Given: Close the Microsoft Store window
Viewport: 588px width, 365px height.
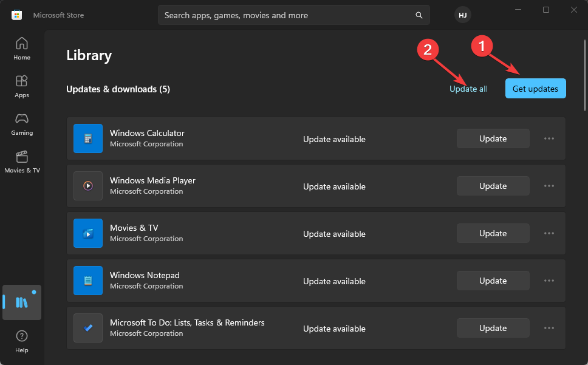Looking at the screenshot, I should (574, 10).
